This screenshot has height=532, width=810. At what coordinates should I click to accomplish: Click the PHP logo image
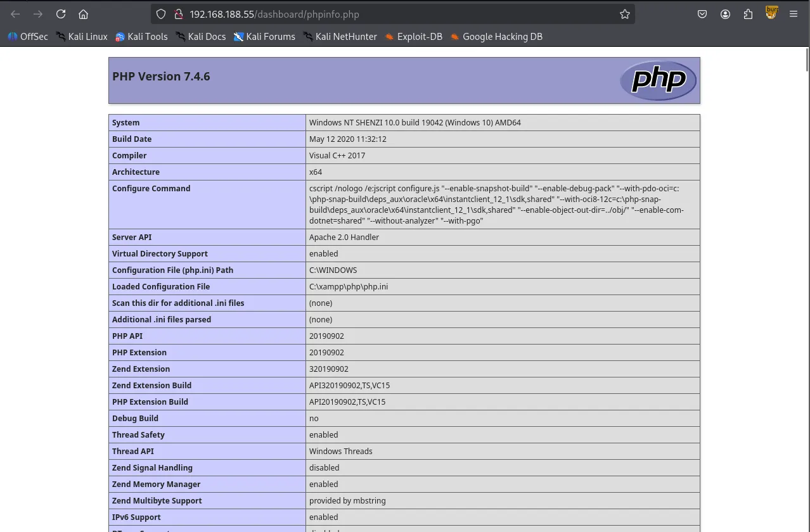tap(658, 80)
